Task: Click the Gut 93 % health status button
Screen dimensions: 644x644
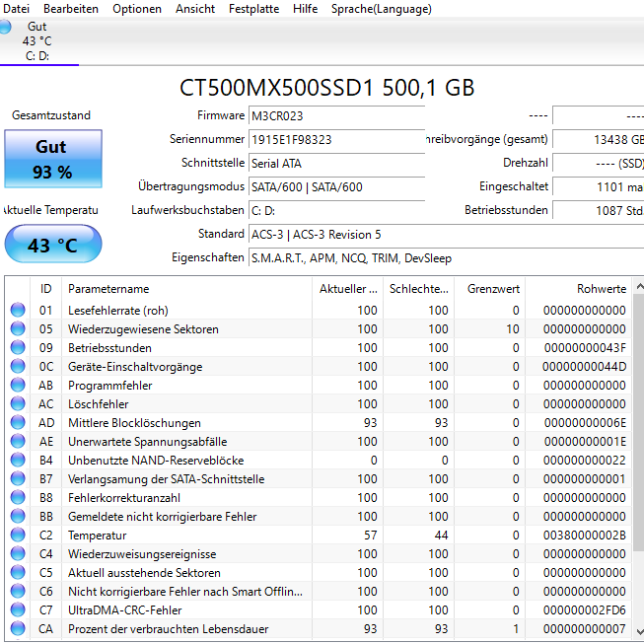Action: tap(53, 159)
